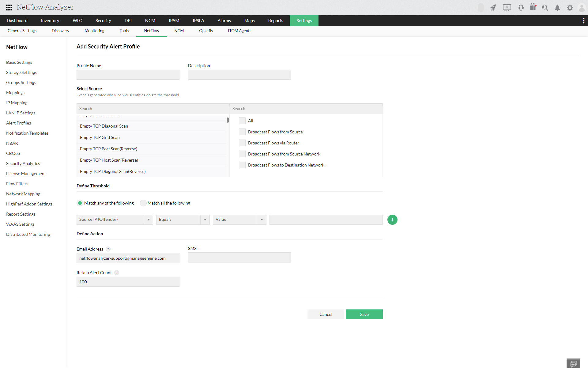Viewport: 588px width, 368px height.
Task: Click the problem list scrollbar thumb
Action: pos(228,120)
